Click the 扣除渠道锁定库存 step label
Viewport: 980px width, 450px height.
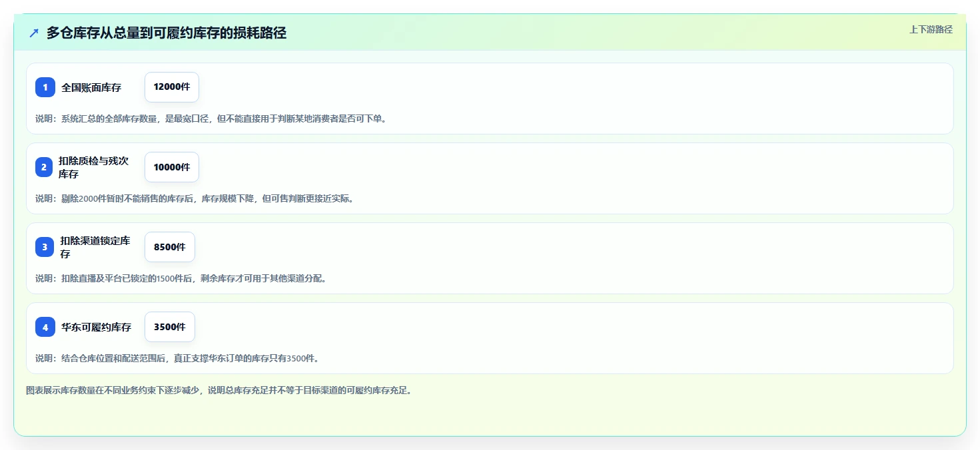point(95,247)
